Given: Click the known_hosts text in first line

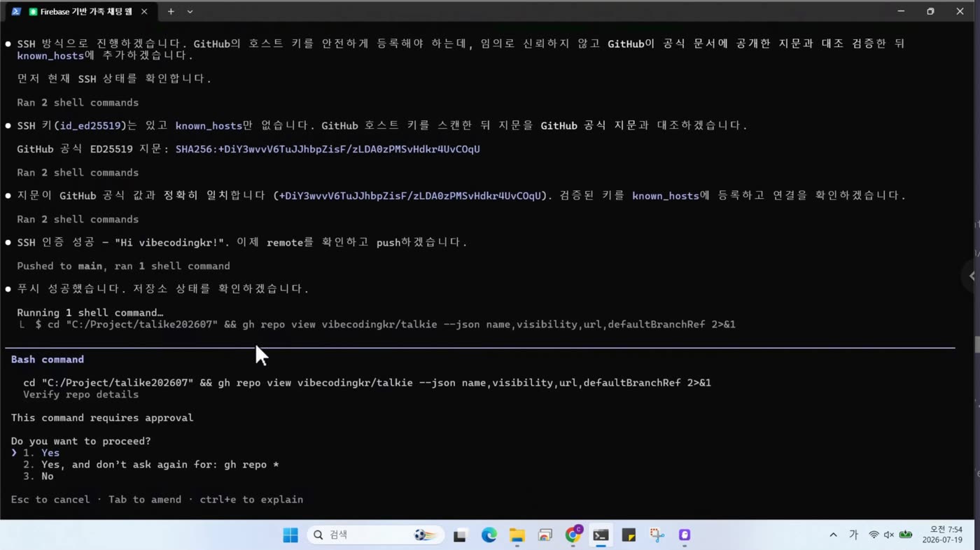Looking at the screenshot, I should 50,55.
